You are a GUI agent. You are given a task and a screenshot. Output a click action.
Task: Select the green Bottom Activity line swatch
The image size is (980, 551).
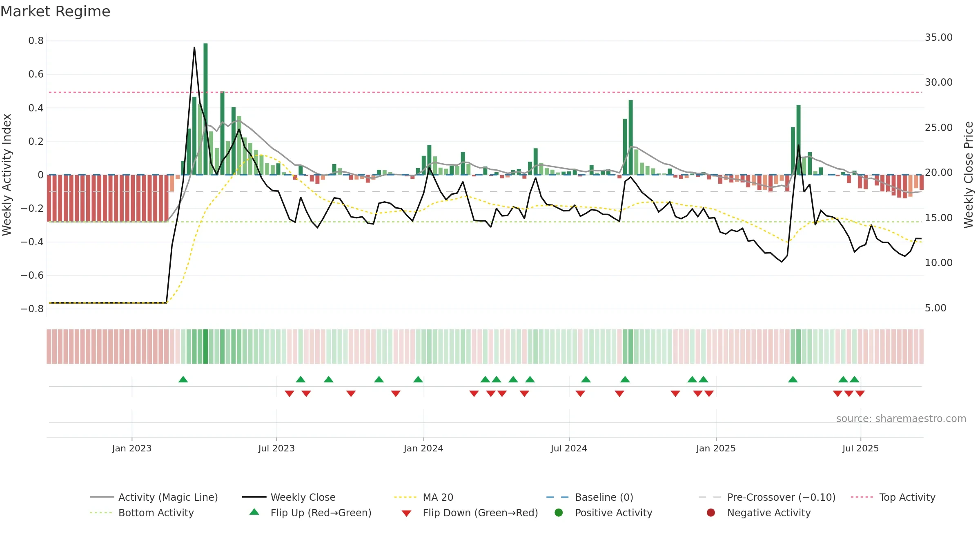(101, 513)
